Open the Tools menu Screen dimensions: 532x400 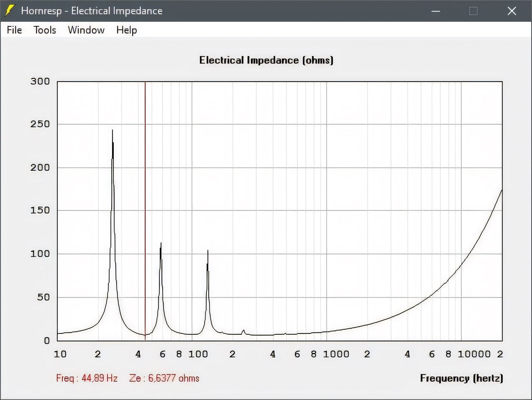pos(45,30)
